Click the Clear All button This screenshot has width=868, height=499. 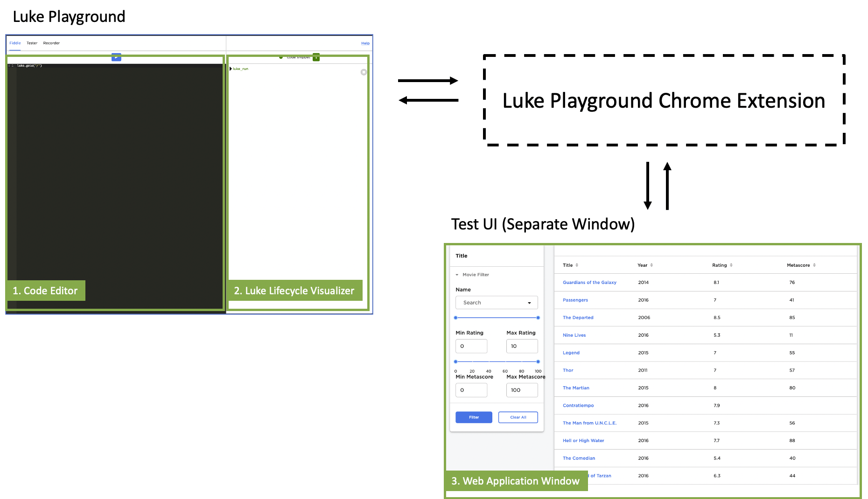[518, 417]
